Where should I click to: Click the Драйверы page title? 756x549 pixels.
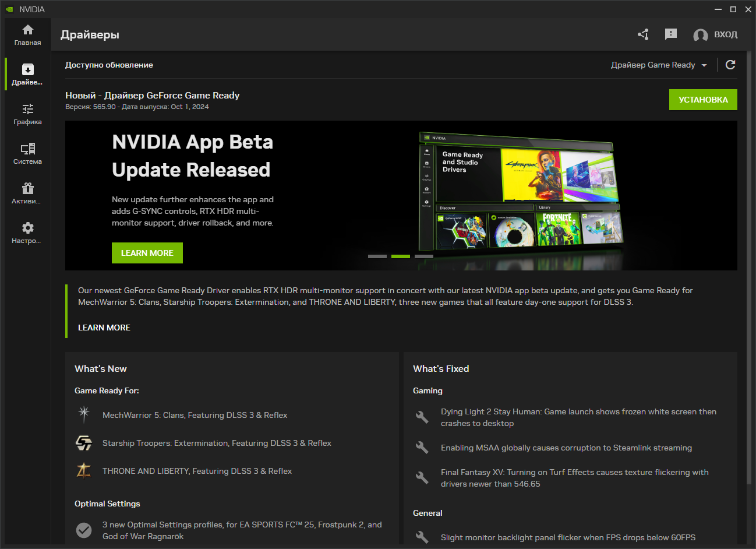coord(90,34)
